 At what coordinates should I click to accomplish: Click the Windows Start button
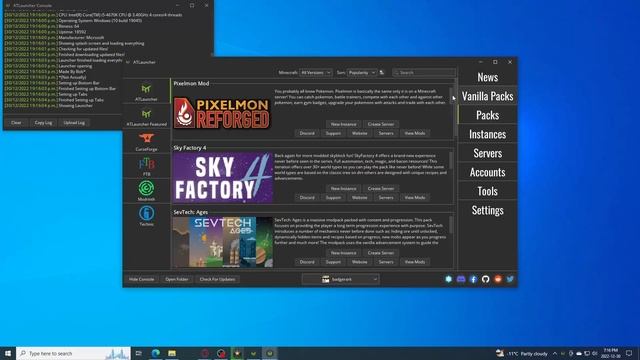tap(8, 353)
